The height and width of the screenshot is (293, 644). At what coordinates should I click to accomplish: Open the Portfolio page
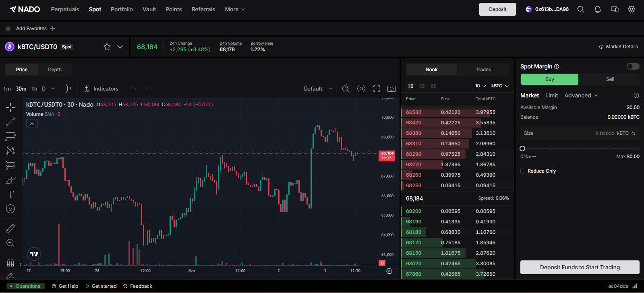(x=122, y=9)
